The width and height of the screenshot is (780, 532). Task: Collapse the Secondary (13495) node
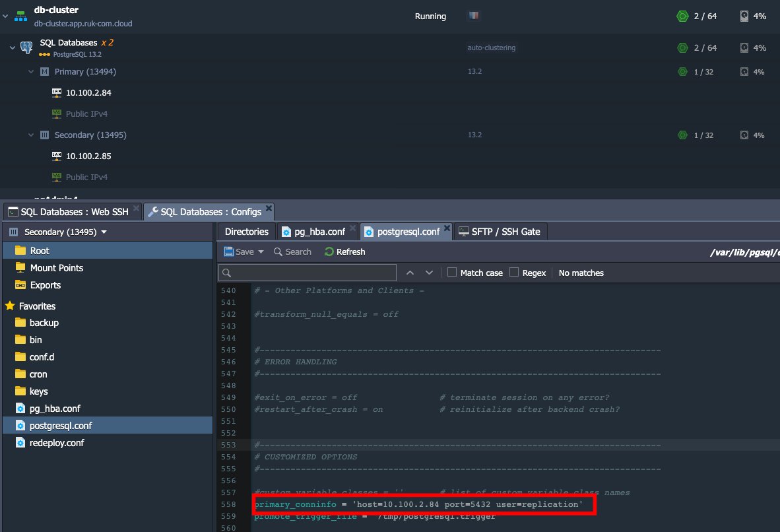pyautogui.click(x=31, y=135)
